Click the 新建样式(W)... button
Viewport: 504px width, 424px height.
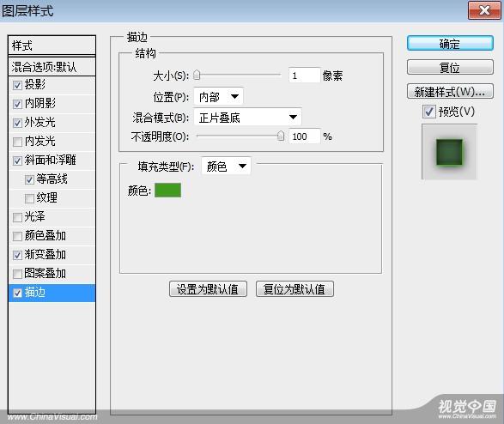click(x=450, y=92)
